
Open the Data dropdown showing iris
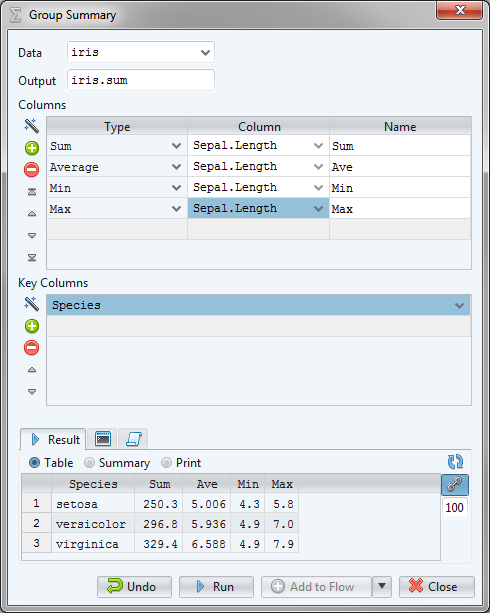141,52
